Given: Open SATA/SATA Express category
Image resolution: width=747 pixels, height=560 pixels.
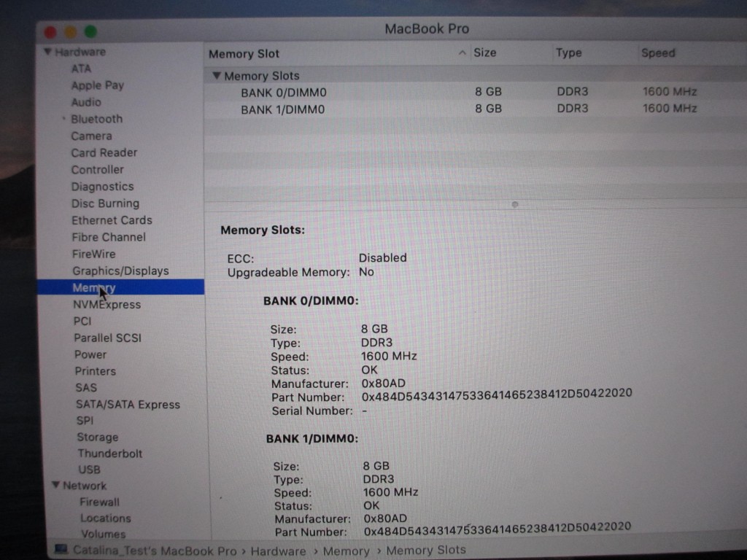Looking at the screenshot, I should coord(128,404).
